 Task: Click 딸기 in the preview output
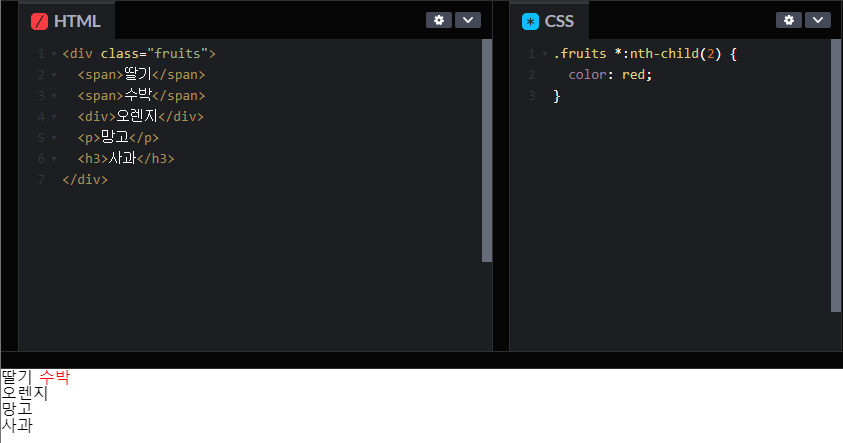(x=17, y=377)
